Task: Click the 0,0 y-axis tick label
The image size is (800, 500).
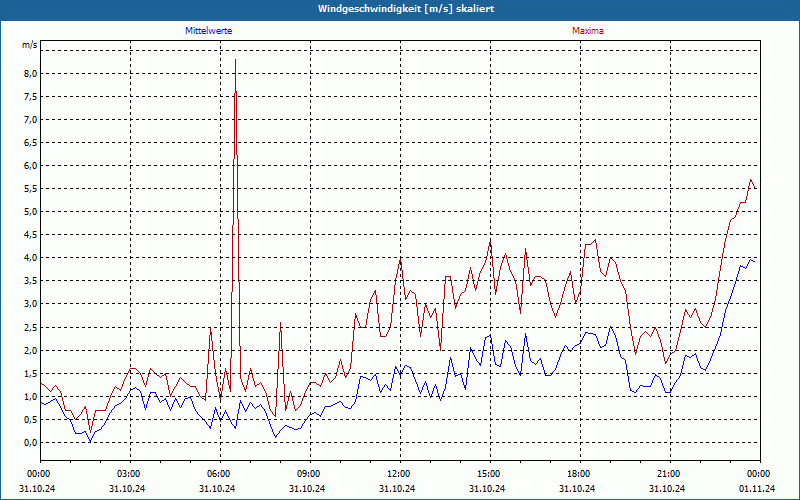Action: [30, 442]
